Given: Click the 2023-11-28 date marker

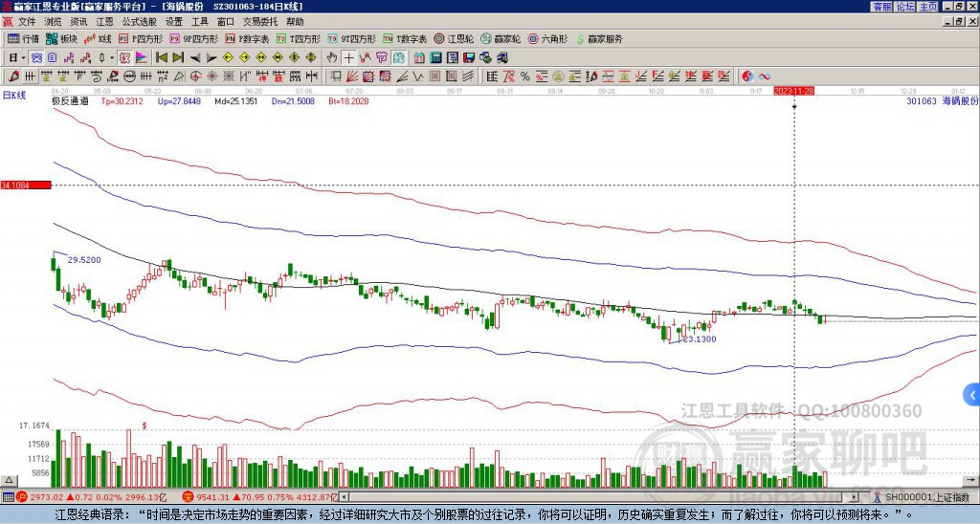Looking at the screenshot, I should (x=794, y=91).
